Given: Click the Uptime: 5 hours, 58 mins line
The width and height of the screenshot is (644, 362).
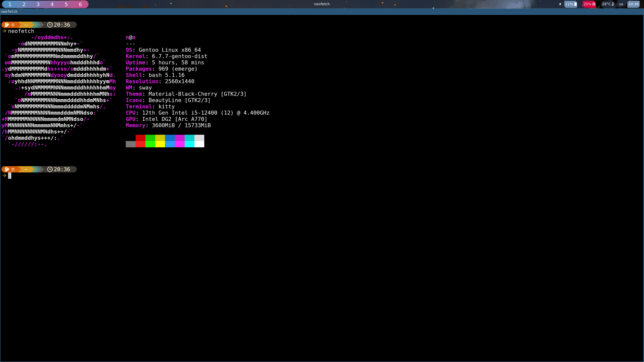Looking at the screenshot, I should [165, 63].
